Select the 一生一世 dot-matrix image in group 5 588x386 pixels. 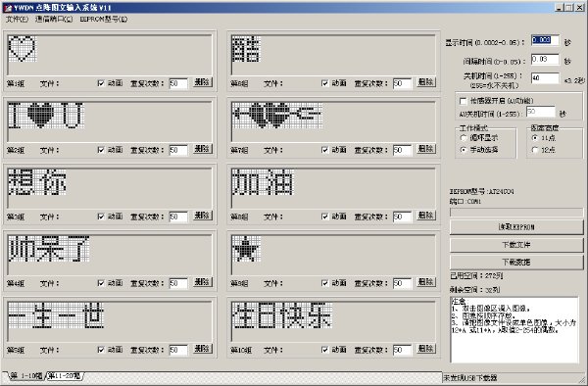pos(56,314)
